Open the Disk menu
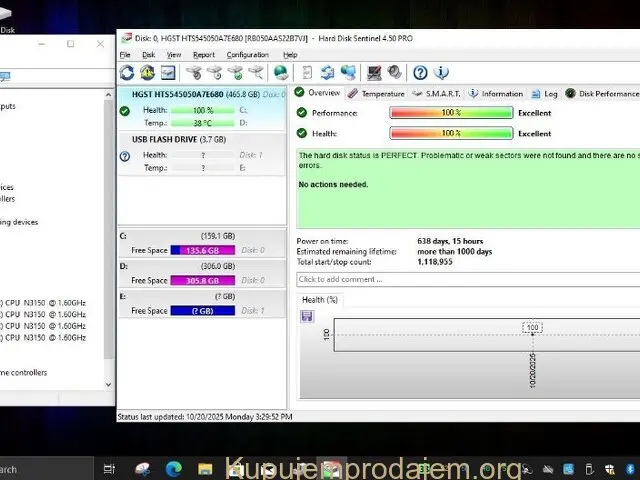640x480 pixels. coord(148,55)
